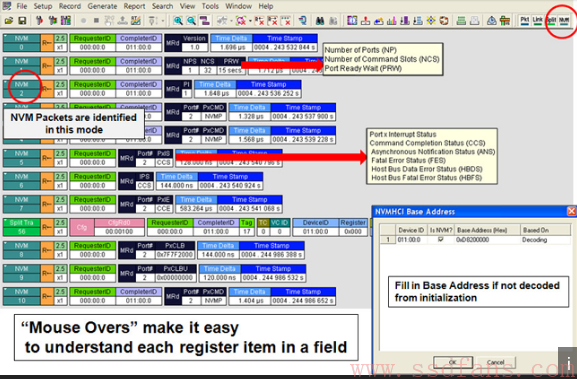This screenshot has height=379, width=577.
Task: Open recording options setup icon
Action: pos(39,20)
